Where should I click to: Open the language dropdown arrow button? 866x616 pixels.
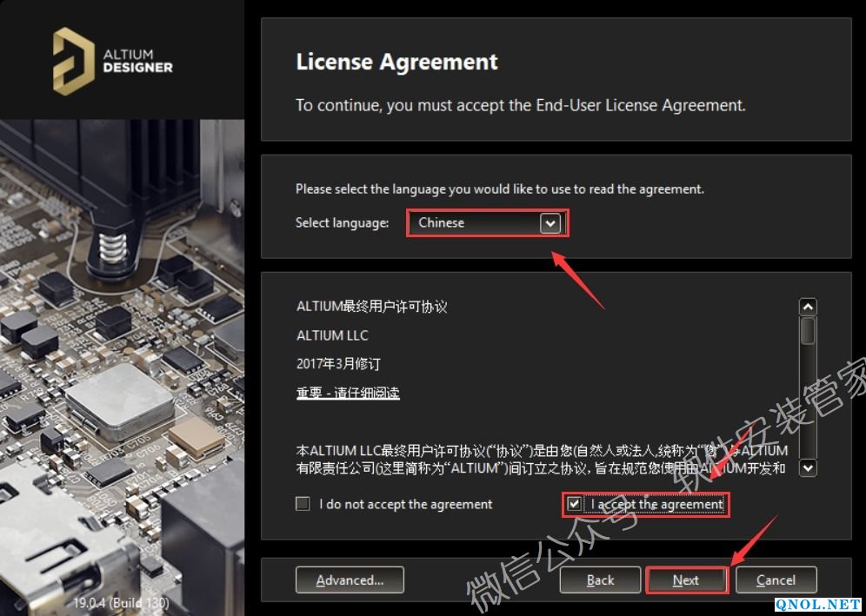coord(550,223)
